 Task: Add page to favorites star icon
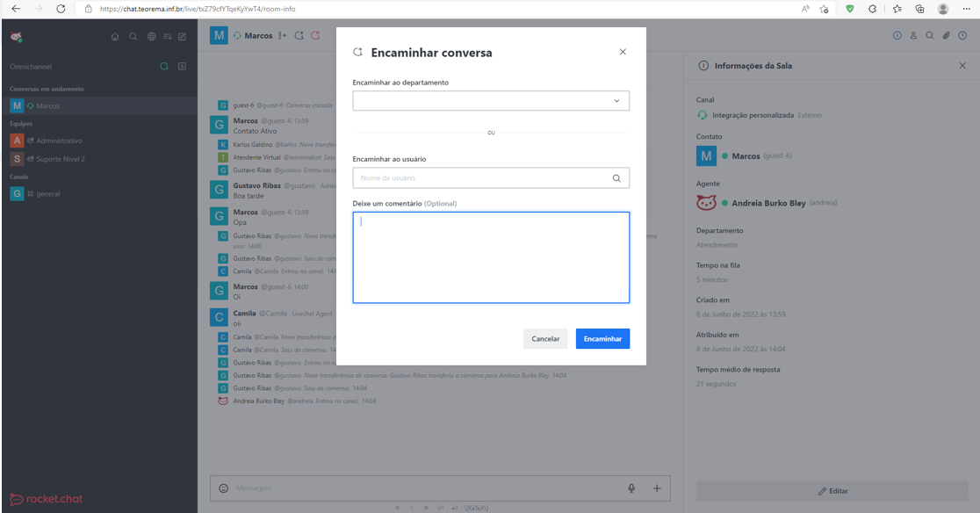825,9
